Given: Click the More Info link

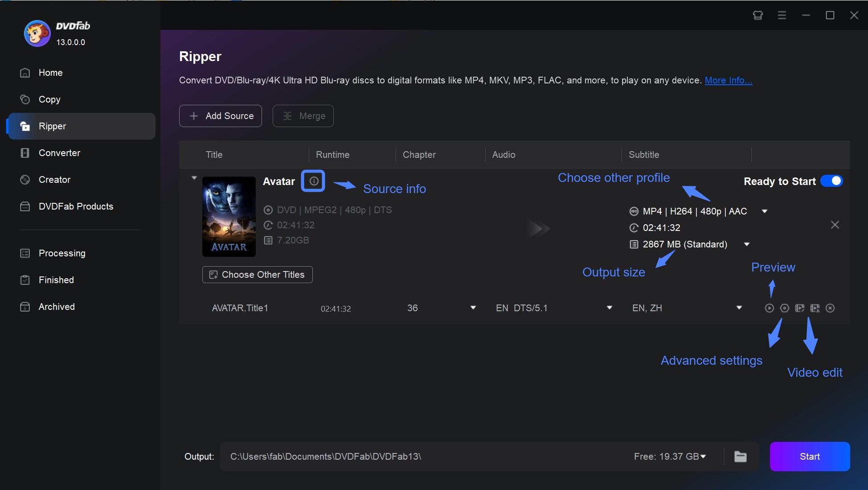Looking at the screenshot, I should pyautogui.click(x=728, y=79).
